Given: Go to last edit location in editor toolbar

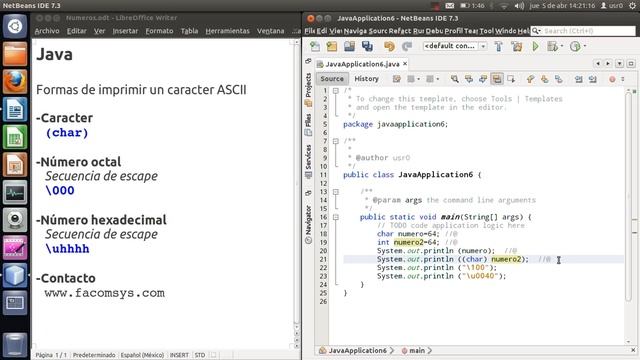Looking at the screenshot, I should click(x=396, y=79).
